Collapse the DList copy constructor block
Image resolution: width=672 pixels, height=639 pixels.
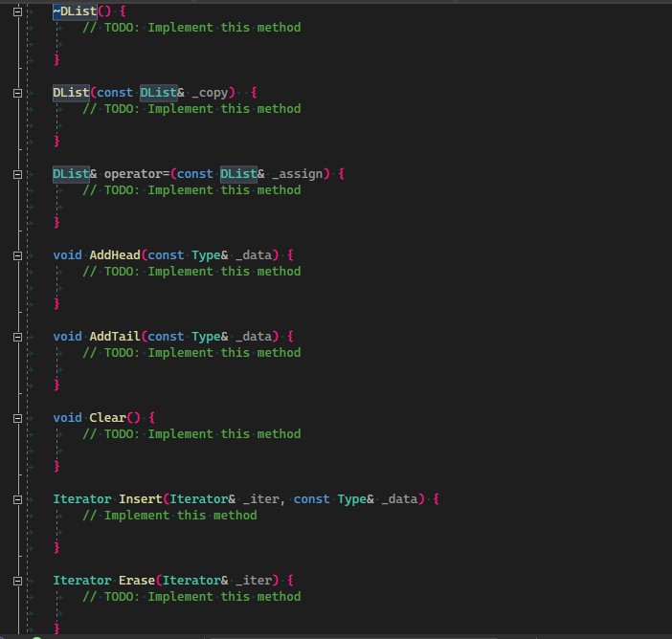click(x=17, y=93)
